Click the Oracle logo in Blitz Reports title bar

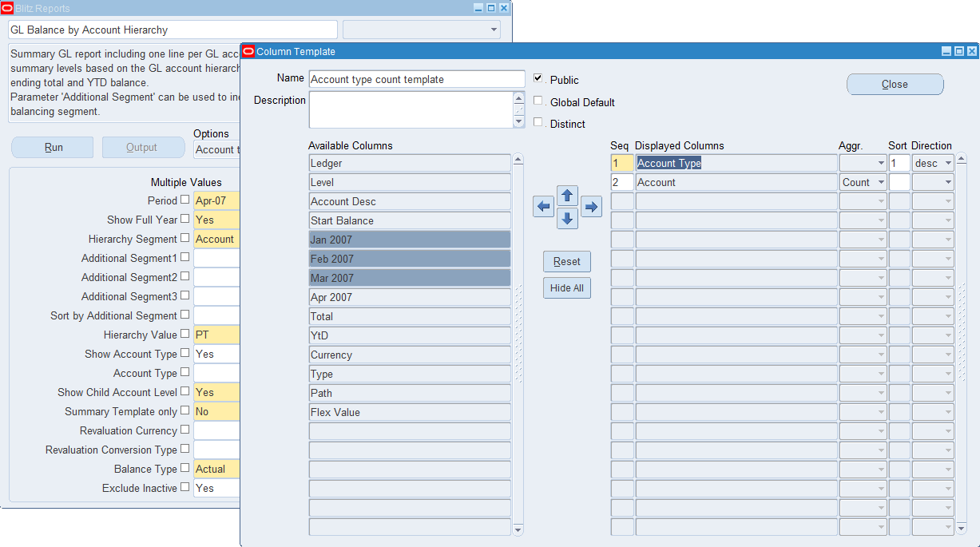[x=9, y=8]
